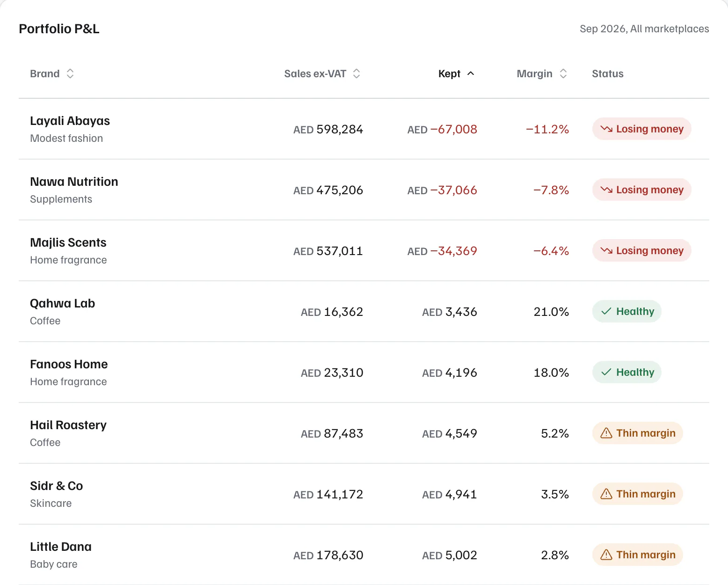Click the Portfolio P&L heading
Image resolution: width=728 pixels, height=585 pixels.
(x=59, y=29)
